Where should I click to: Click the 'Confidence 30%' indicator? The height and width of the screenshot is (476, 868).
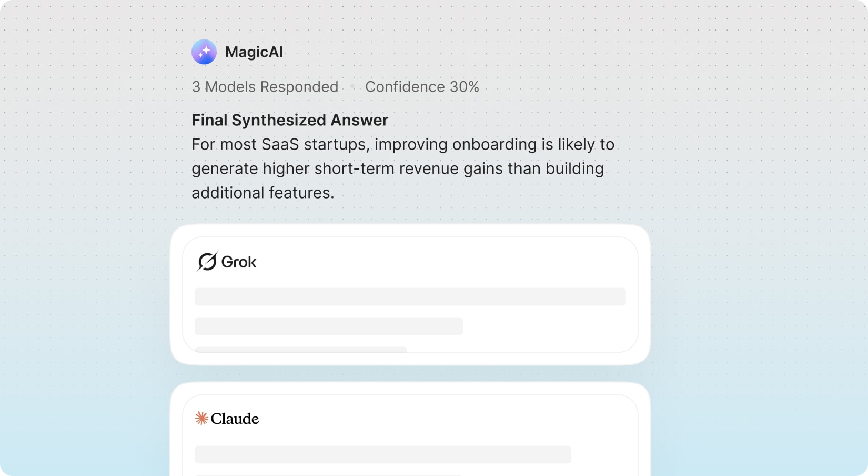point(422,87)
